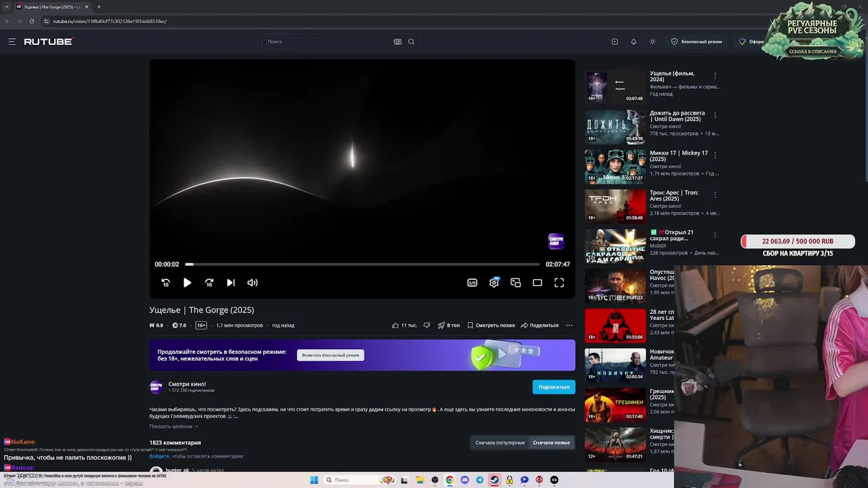
Task: Play the video
Action: click(187, 283)
